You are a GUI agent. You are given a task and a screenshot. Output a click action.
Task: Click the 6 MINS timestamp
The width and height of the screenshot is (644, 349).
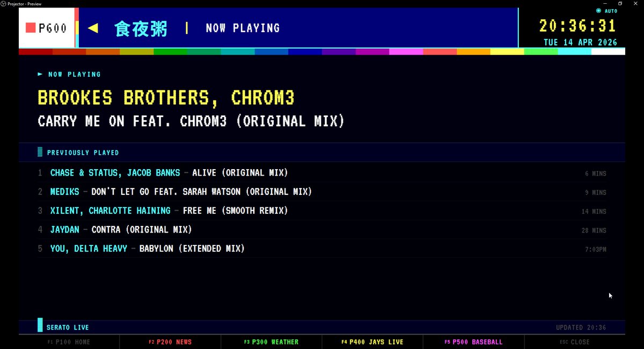tap(596, 173)
